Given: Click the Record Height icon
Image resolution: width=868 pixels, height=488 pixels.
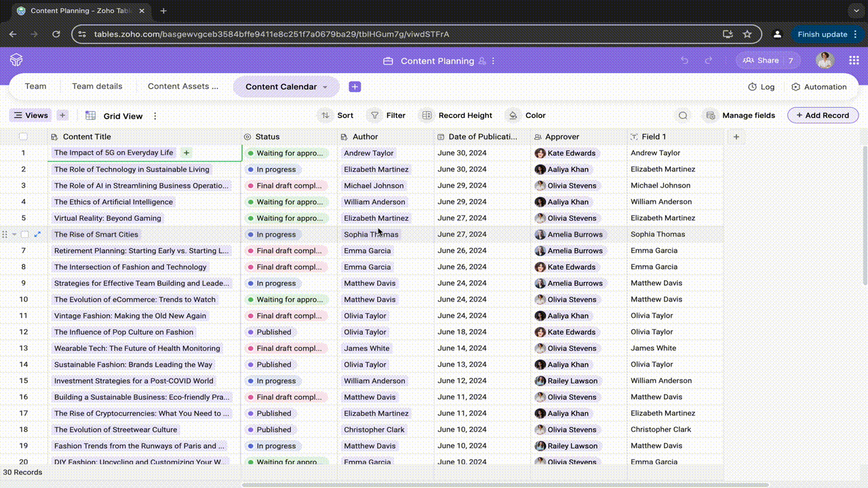Looking at the screenshot, I should click(x=427, y=115).
